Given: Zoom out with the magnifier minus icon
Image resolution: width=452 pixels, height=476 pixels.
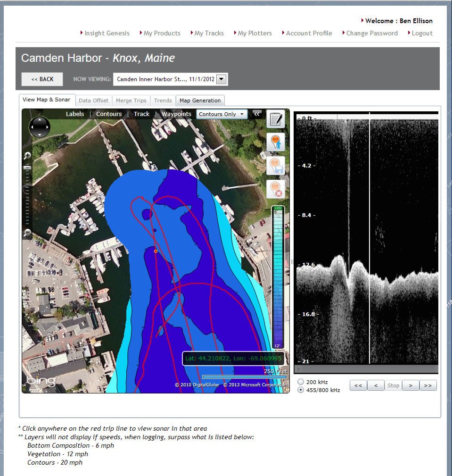Looking at the screenshot, I should pos(27,233).
